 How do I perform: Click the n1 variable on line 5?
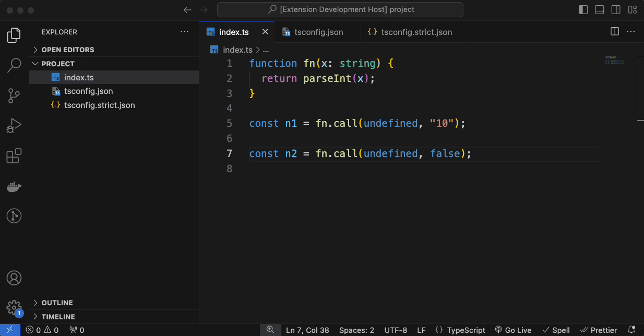click(291, 124)
